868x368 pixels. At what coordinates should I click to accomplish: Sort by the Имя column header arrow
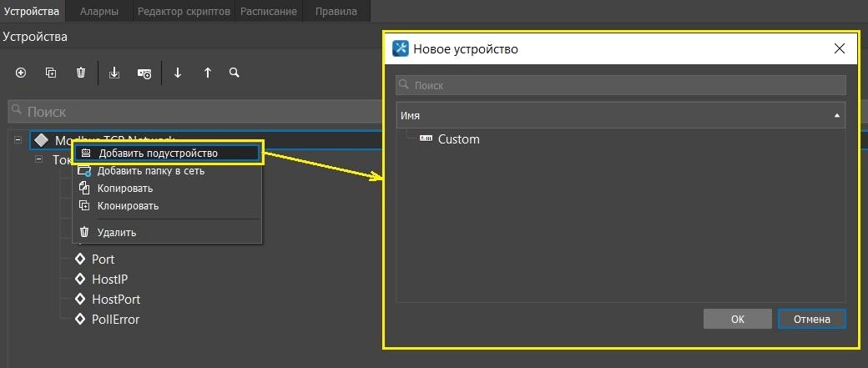tap(836, 116)
